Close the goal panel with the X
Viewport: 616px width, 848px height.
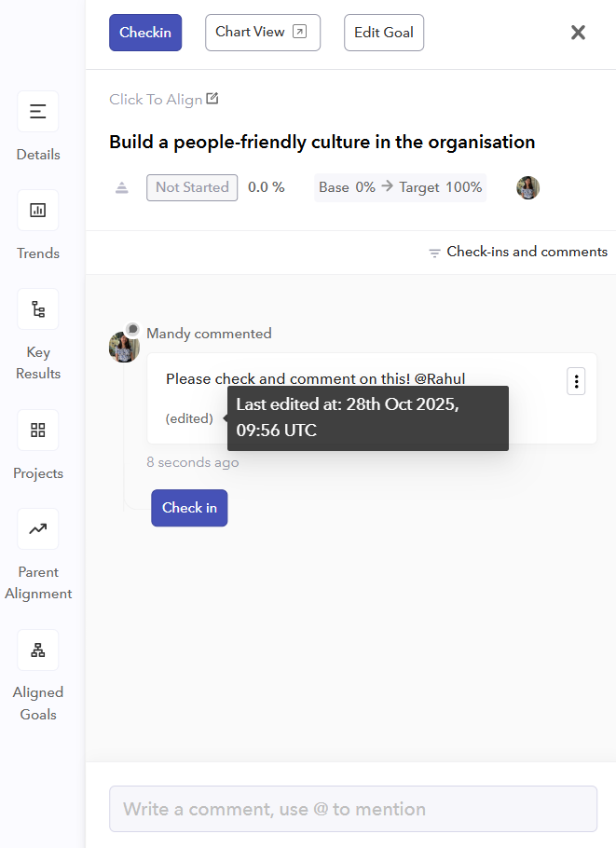pyautogui.click(x=578, y=33)
